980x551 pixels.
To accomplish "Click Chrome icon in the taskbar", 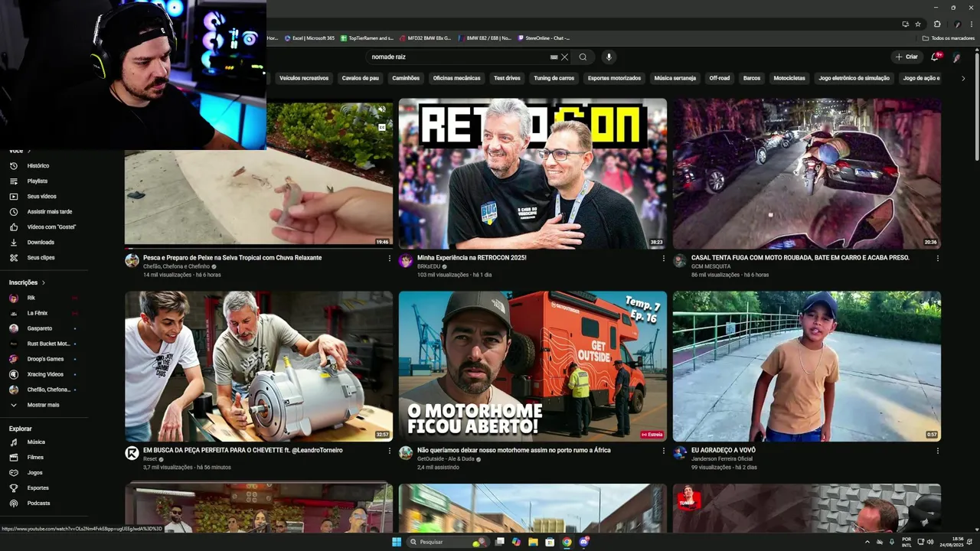I will coord(567,542).
